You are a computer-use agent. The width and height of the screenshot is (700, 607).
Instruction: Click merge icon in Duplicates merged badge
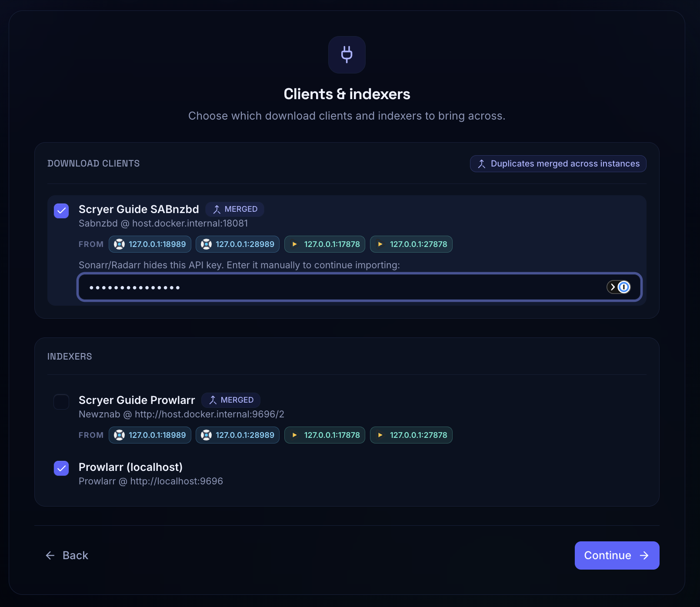pyautogui.click(x=481, y=164)
